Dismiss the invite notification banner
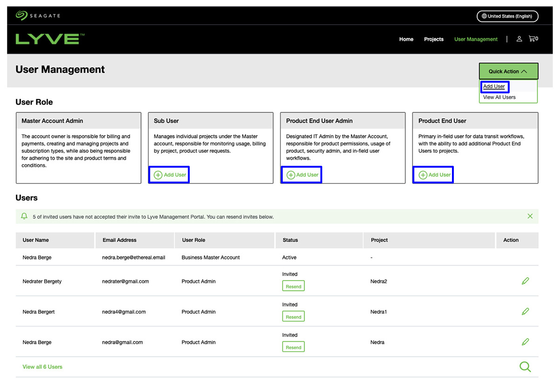Screen dimensions: 558x392 pos(530,216)
